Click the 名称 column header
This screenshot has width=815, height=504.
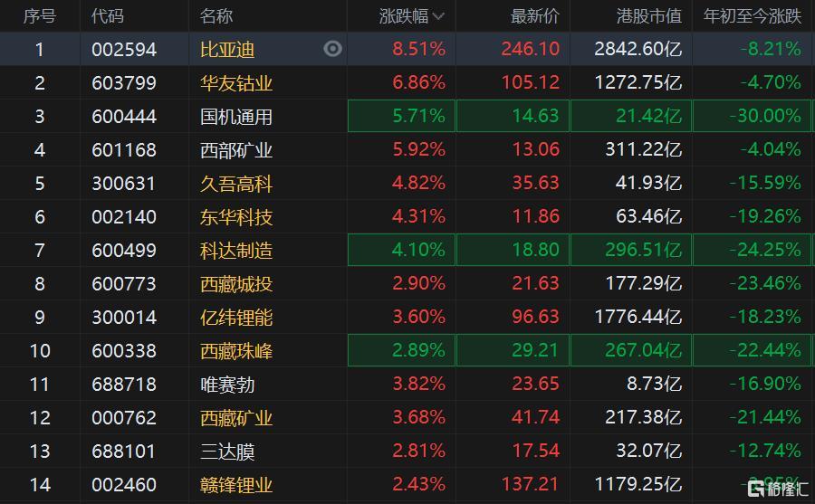(216, 16)
